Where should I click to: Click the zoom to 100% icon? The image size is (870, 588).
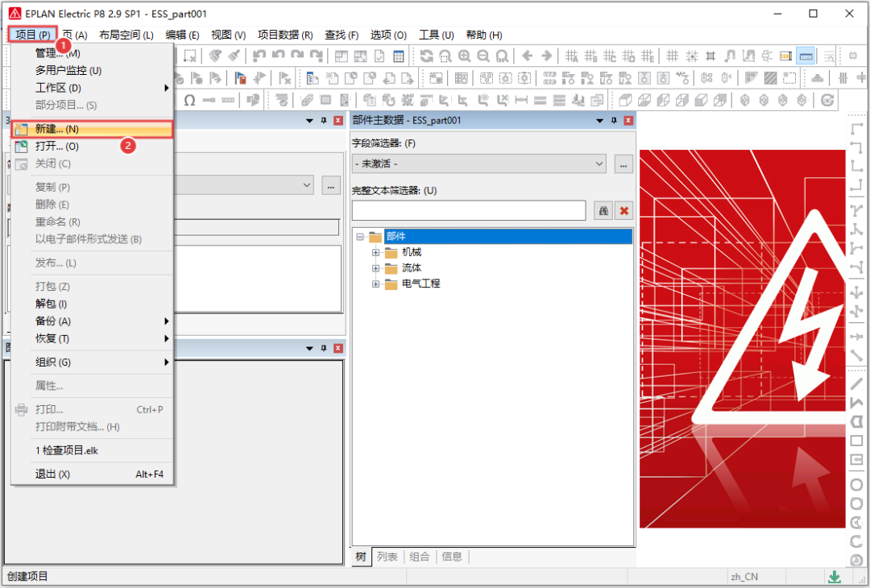(501, 56)
